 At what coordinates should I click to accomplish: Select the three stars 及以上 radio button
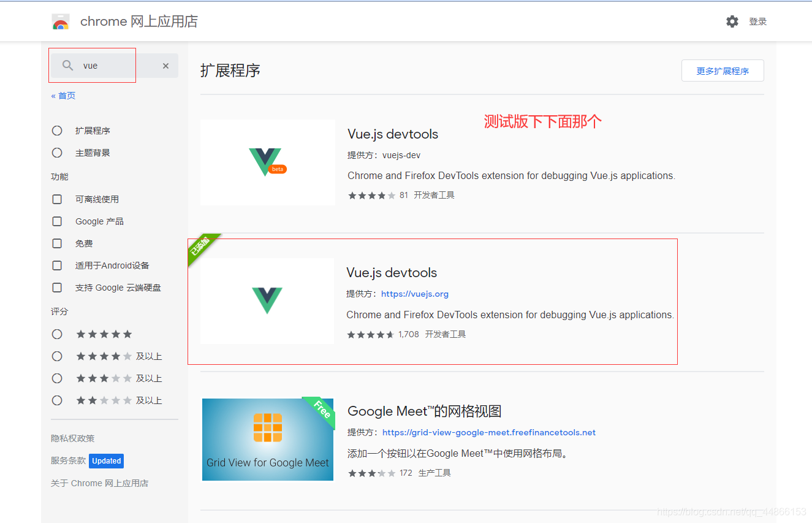pos(57,378)
